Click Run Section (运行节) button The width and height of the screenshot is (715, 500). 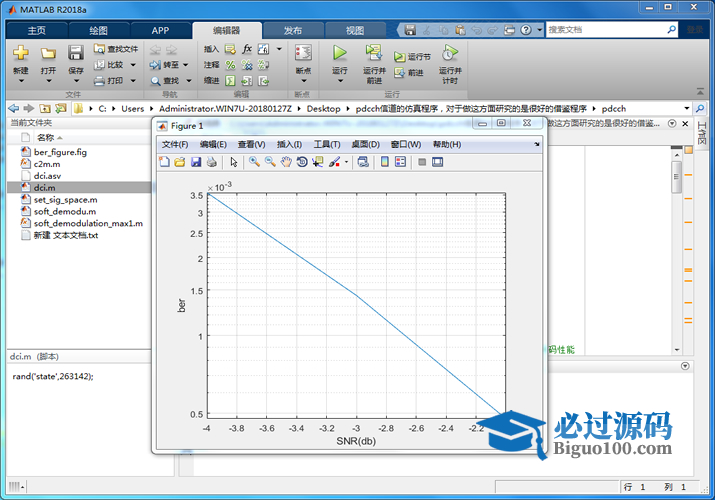pos(412,57)
